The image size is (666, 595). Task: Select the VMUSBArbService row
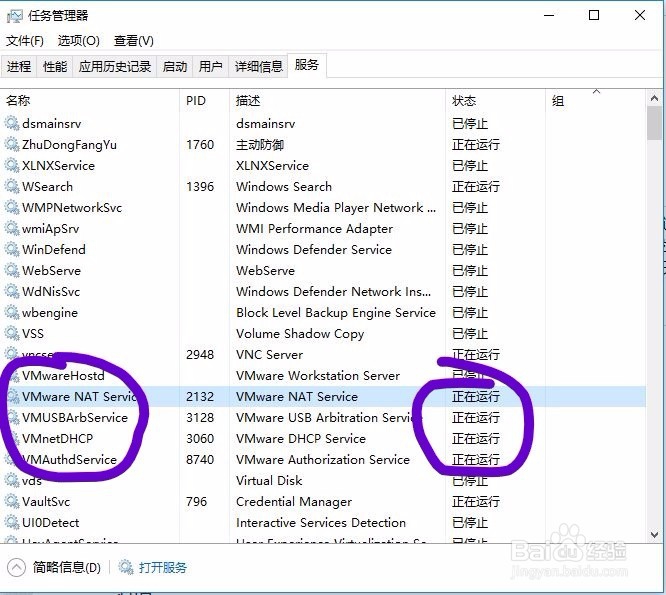(x=323, y=417)
